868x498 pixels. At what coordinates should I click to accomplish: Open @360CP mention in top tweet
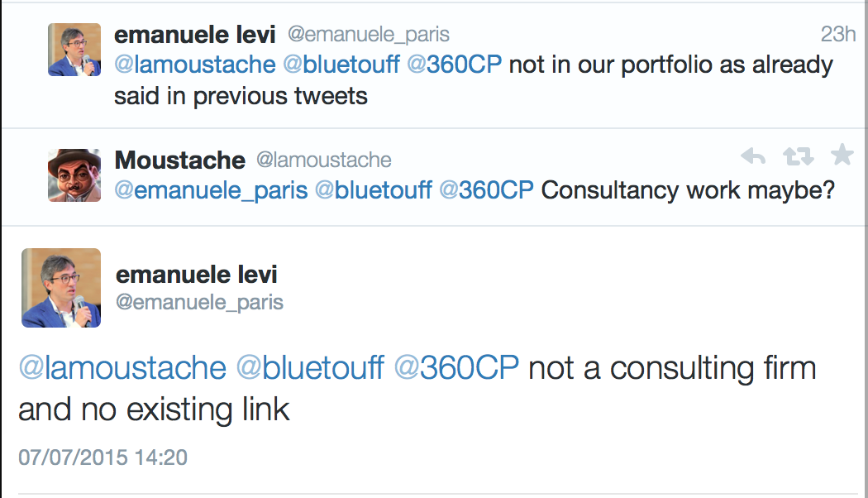pos(454,65)
